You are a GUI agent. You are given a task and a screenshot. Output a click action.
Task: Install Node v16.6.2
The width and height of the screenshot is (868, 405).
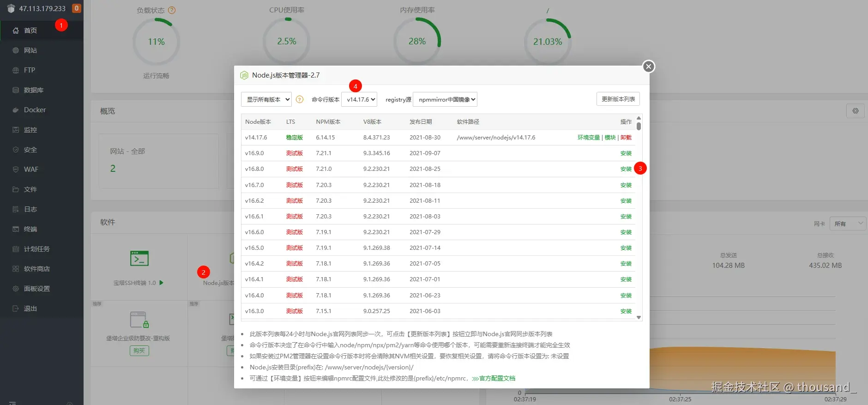coord(626,201)
